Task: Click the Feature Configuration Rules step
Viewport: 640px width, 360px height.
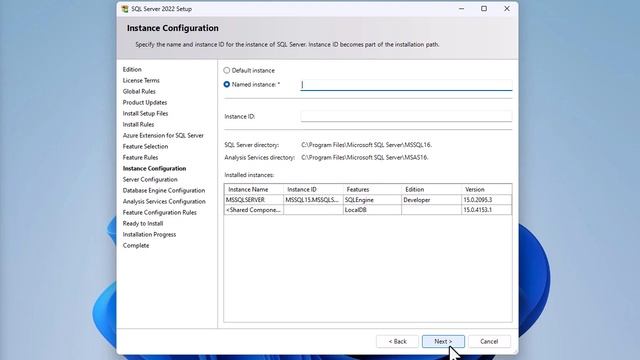Action: pos(160,213)
